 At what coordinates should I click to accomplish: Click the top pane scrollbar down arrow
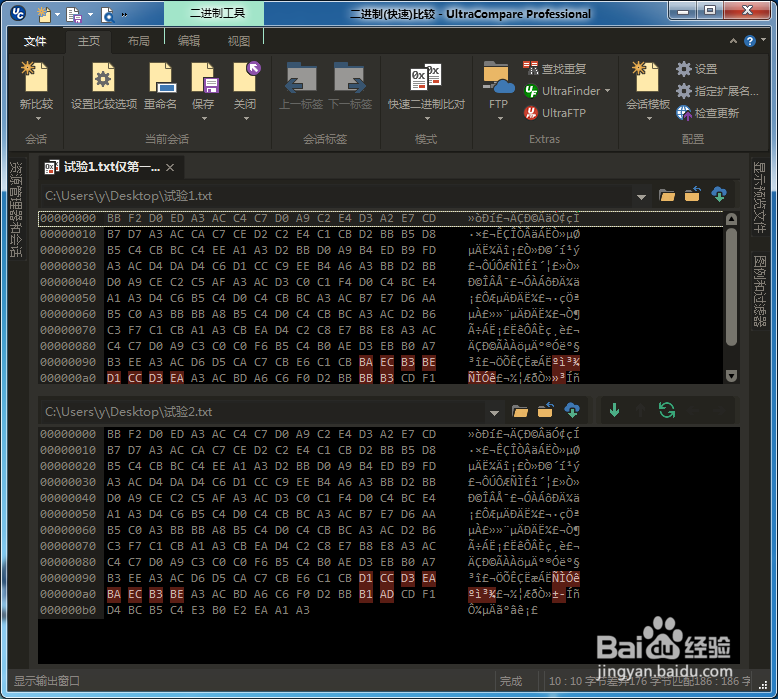(x=731, y=376)
